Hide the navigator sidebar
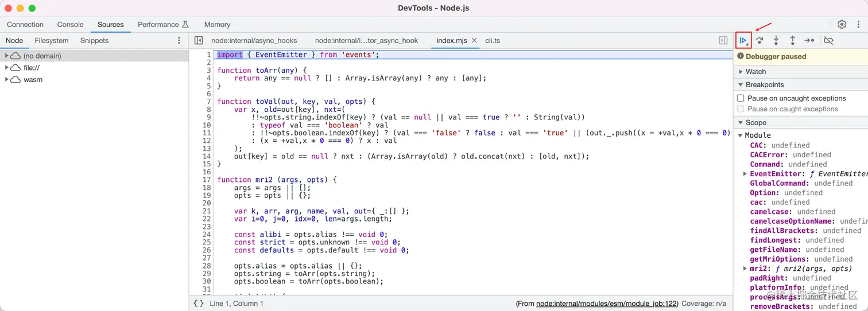 [199, 40]
